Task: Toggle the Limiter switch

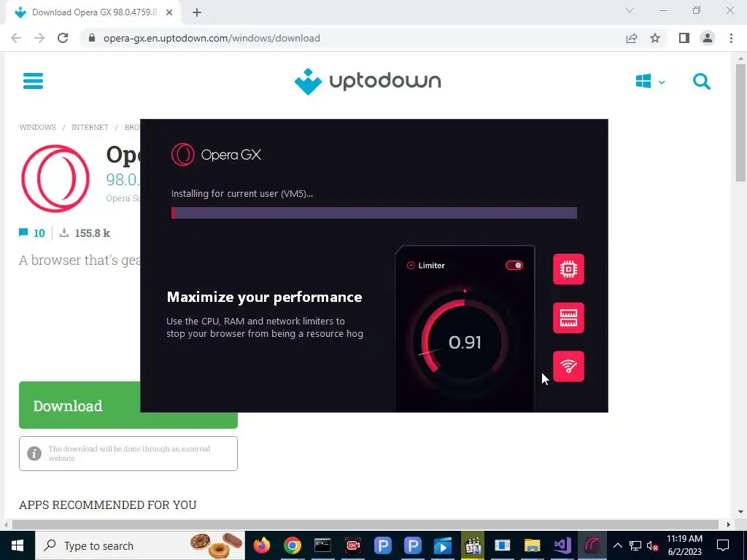Action: [514, 265]
